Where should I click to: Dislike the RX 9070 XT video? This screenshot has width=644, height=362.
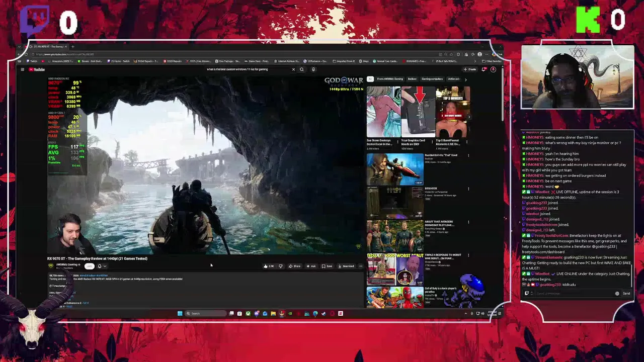point(280,266)
